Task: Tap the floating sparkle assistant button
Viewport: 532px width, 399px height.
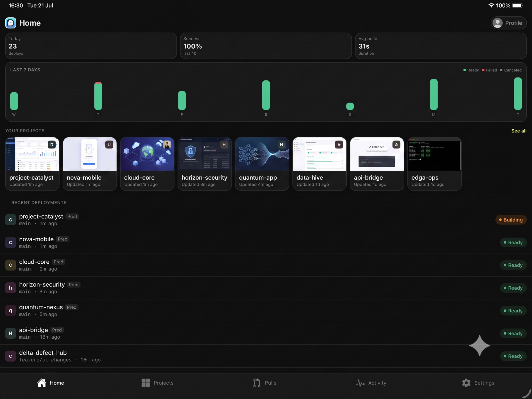Action: point(479,346)
